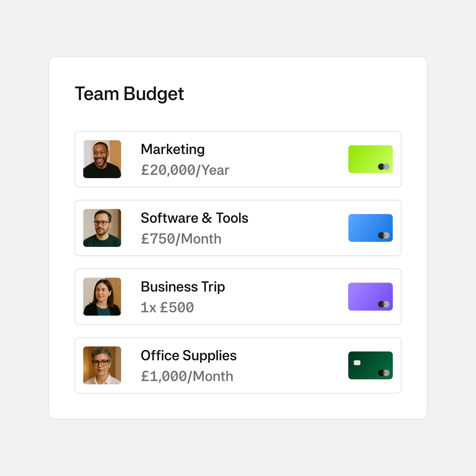The width and height of the screenshot is (476, 476).
Task: Click the card-network circles on the Marketing card
Action: tap(384, 167)
